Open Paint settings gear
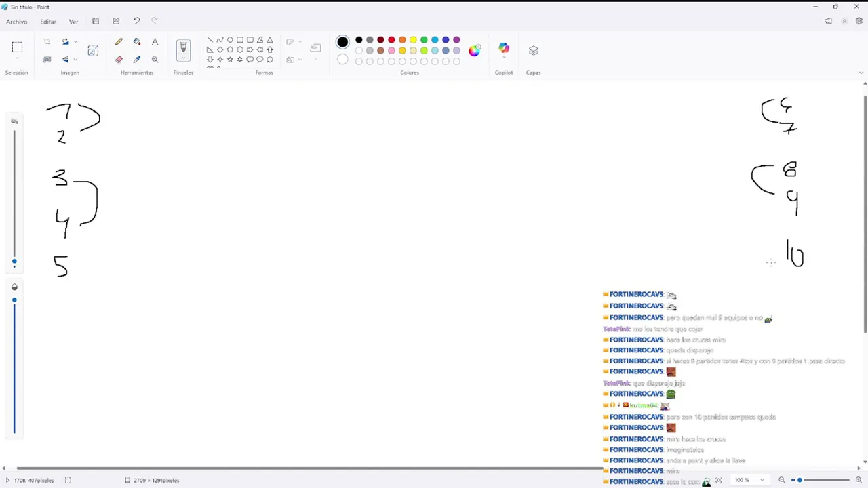The width and height of the screenshot is (868, 488). [x=859, y=22]
